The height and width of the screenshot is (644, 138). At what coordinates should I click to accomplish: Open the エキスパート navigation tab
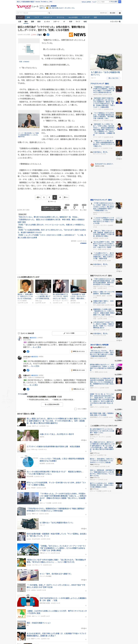[48, 17]
